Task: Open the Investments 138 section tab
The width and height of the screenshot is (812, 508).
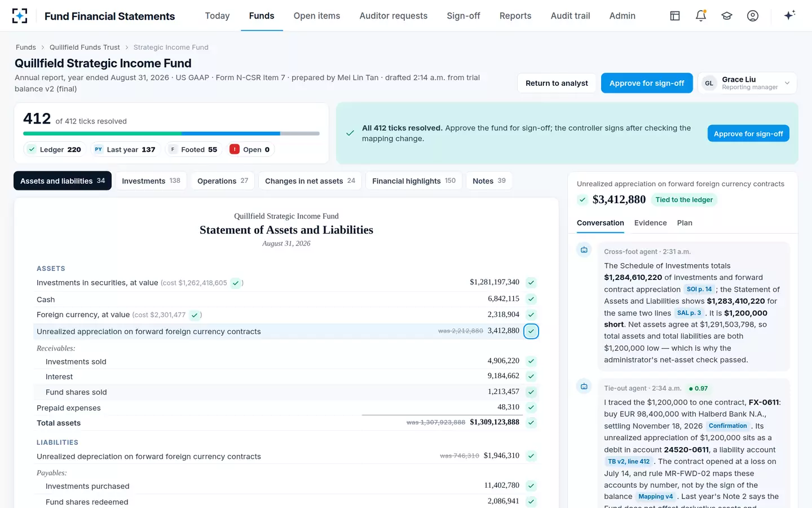Action: click(x=151, y=181)
